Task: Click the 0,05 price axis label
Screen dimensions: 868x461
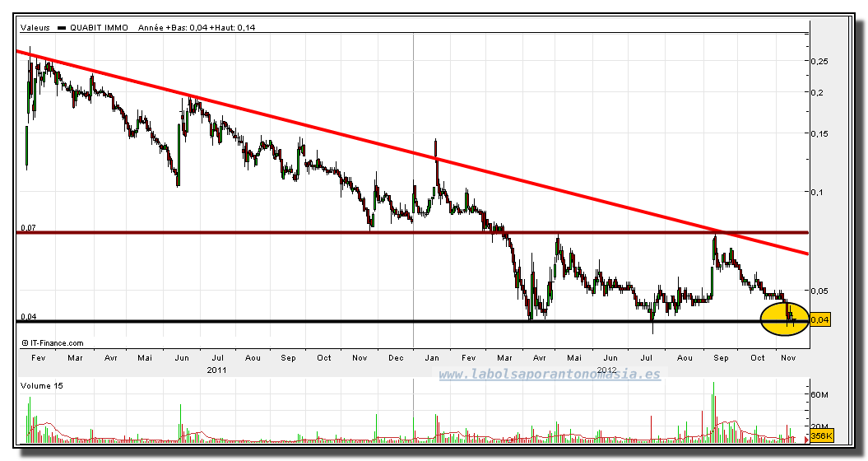Action: coord(819,291)
